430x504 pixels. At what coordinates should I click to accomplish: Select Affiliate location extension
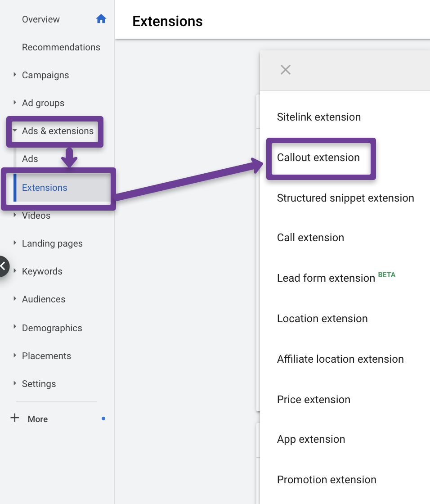point(340,359)
